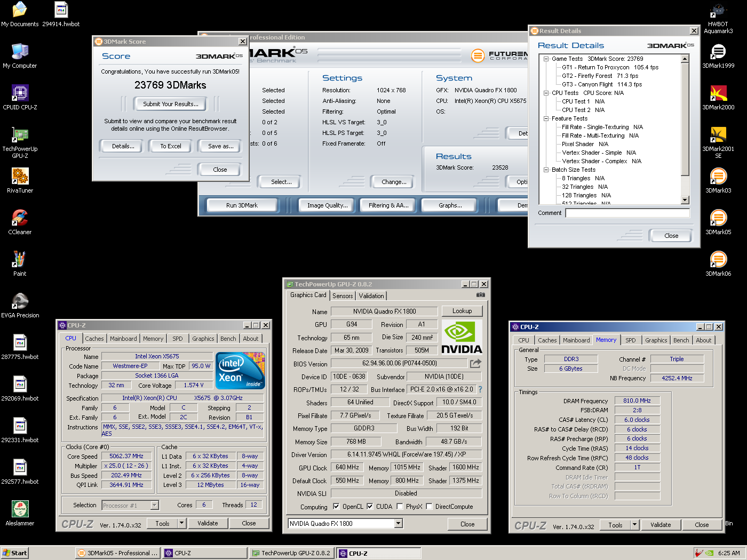Image resolution: width=747 pixels, height=560 pixels.
Task: Click the GPU-Z screenshot camera icon
Action: 480,294
